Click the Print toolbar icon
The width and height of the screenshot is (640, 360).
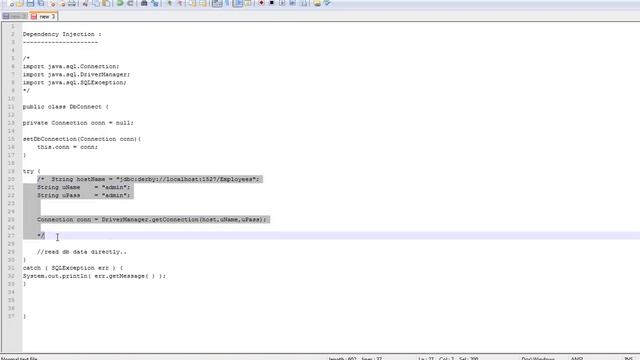tap(72, 3)
